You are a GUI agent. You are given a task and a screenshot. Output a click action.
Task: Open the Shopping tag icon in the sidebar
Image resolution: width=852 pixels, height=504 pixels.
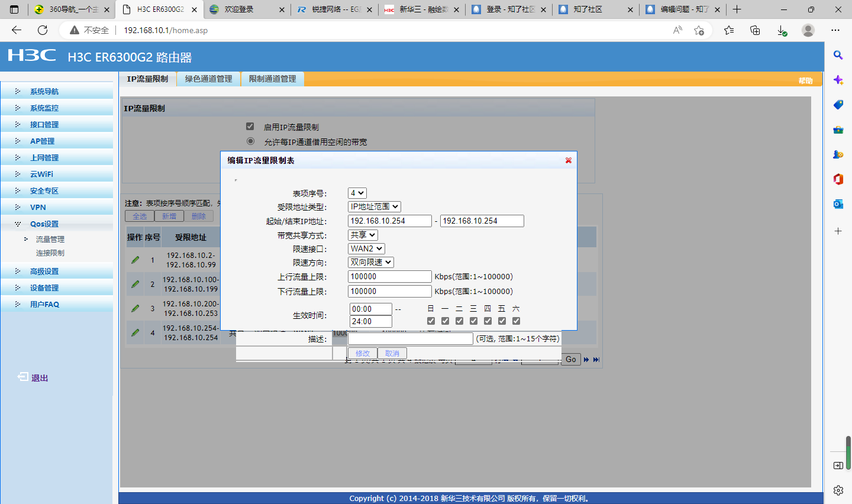point(838,105)
